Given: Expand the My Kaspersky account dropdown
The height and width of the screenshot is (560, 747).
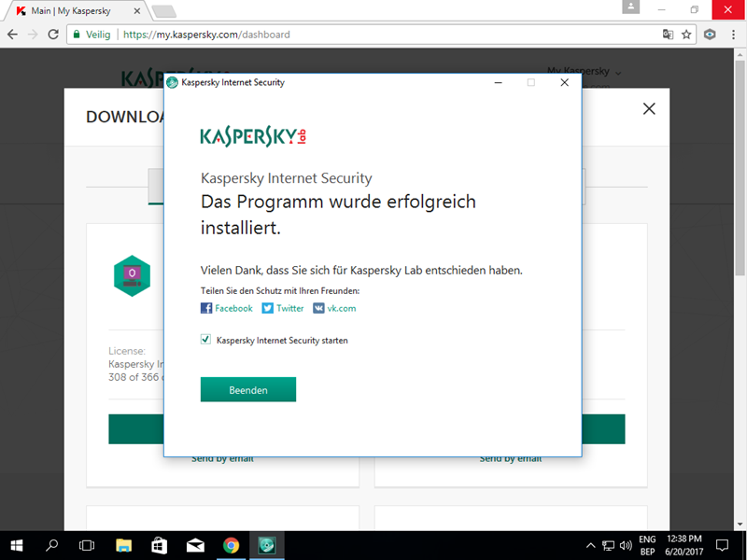Looking at the screenshot, I should [585, 72].
